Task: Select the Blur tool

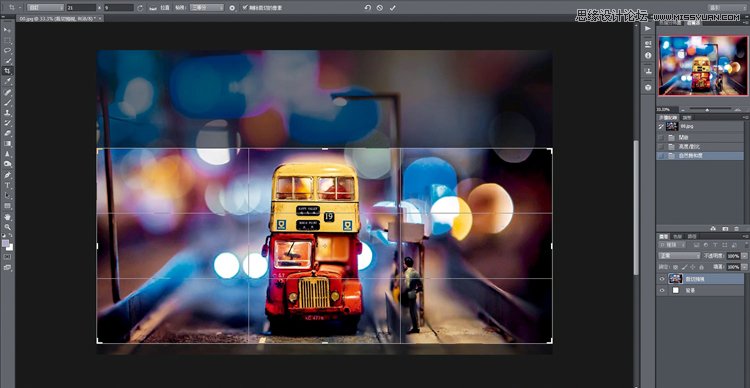Action: point(8,154)
